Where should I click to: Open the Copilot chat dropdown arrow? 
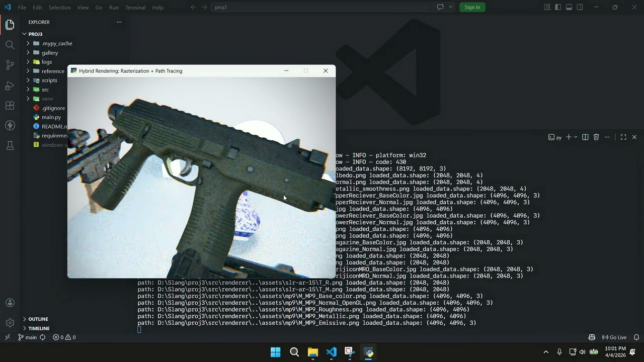450,7
